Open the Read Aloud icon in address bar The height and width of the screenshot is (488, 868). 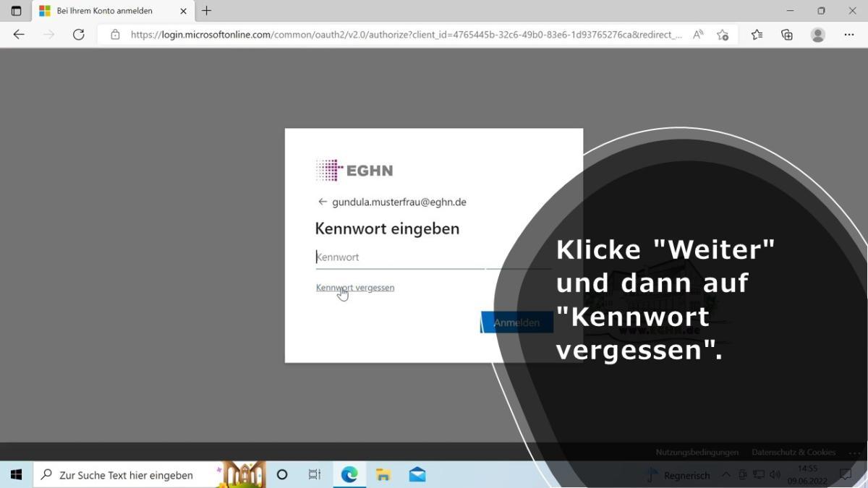pyautogui.click(x=698, y=35)
